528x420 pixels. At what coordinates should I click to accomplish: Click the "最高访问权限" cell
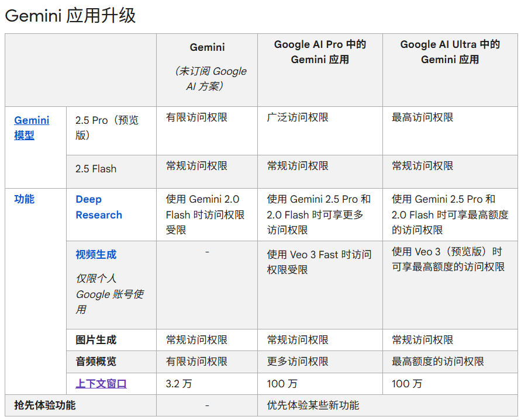(423, 117)
